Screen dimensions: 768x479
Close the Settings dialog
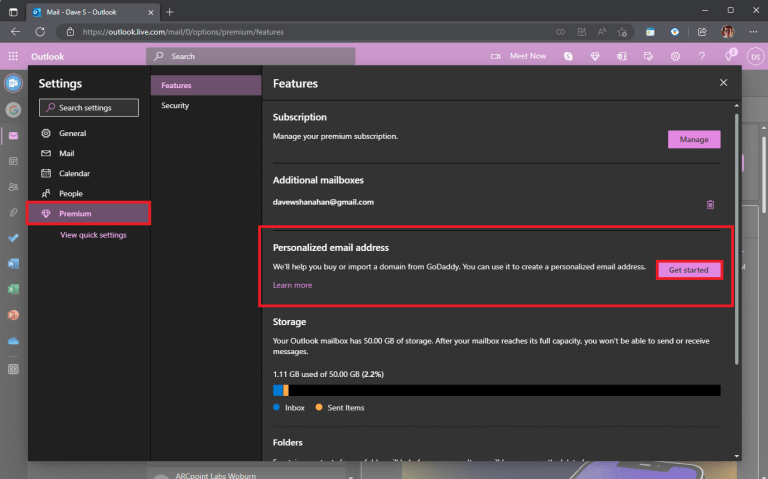pos(723,83)
